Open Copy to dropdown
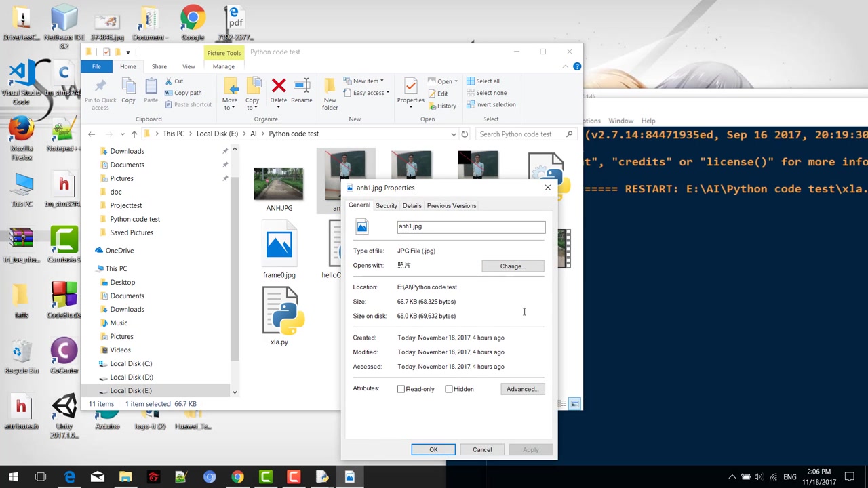The image size is (868, 488). (x=252, y=104)
